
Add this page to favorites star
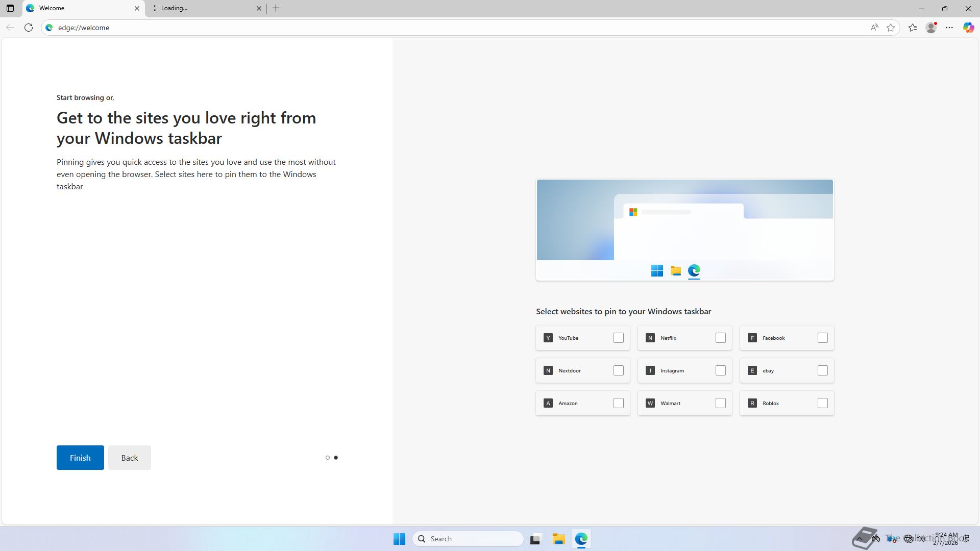coord(891,28)
